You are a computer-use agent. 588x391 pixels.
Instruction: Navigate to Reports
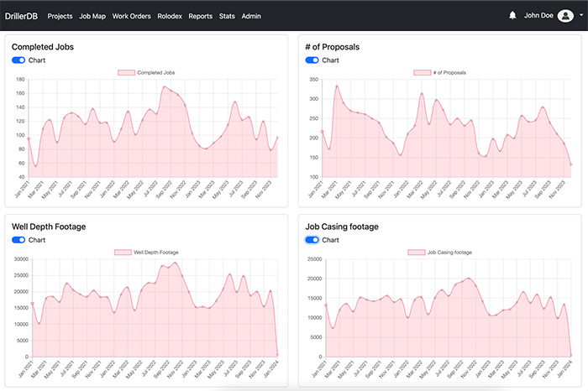point(201,16)
